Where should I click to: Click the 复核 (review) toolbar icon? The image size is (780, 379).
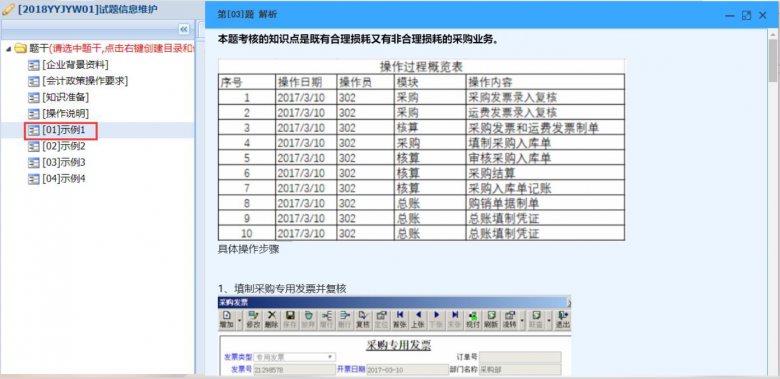click(x=363, y=319)
